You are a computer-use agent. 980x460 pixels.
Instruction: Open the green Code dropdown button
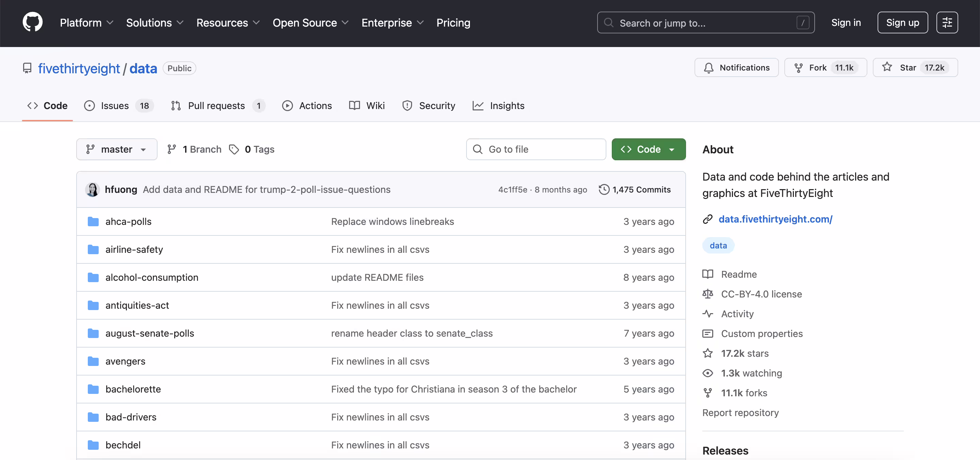pos(648,149)
